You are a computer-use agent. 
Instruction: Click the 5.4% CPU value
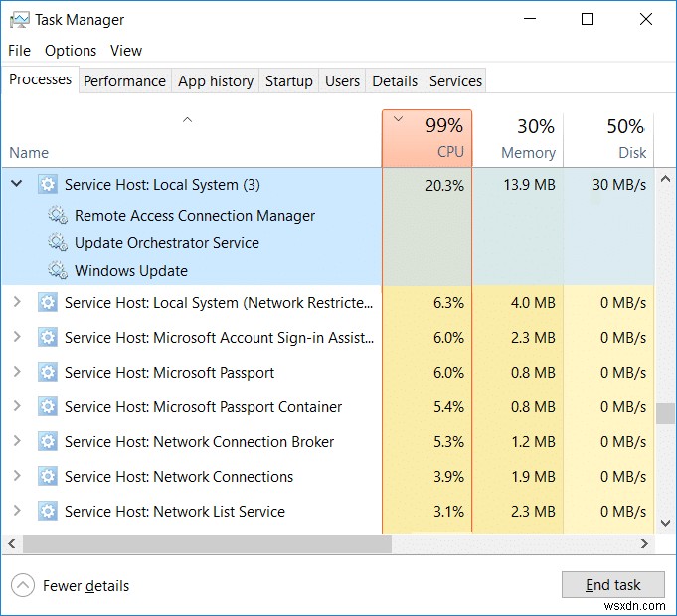448,407
